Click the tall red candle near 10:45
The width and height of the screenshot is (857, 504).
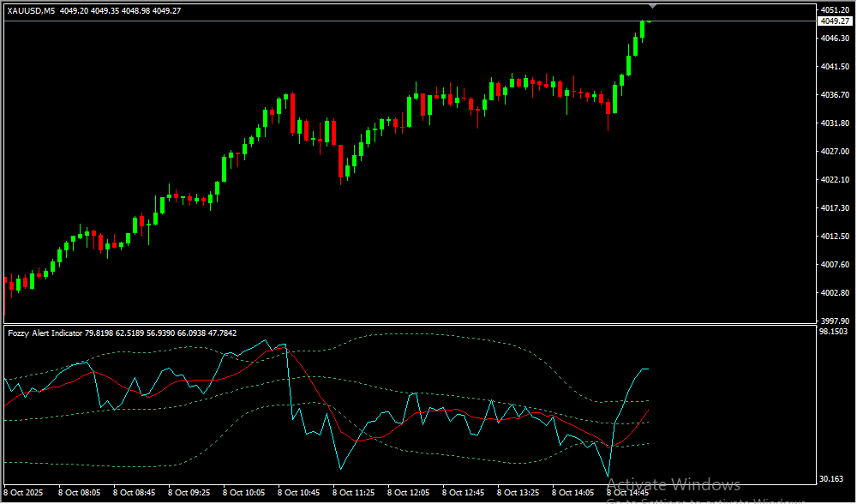(292, 111)
